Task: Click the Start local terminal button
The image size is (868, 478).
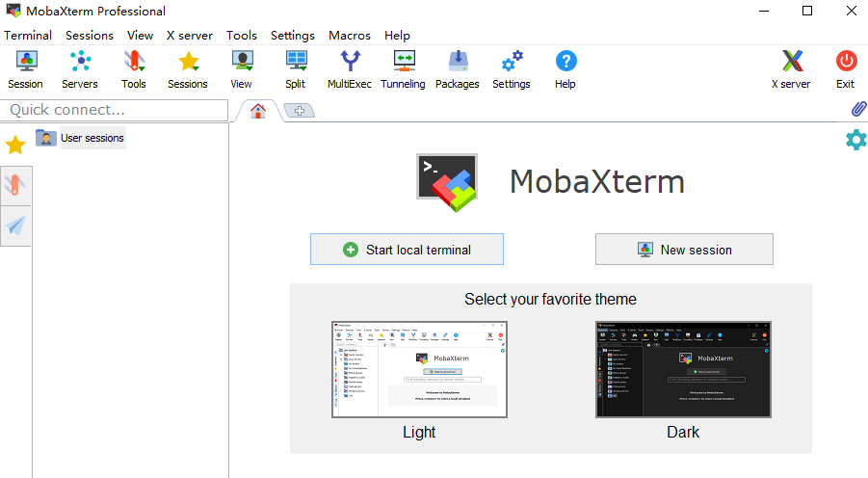Action: 407,250
